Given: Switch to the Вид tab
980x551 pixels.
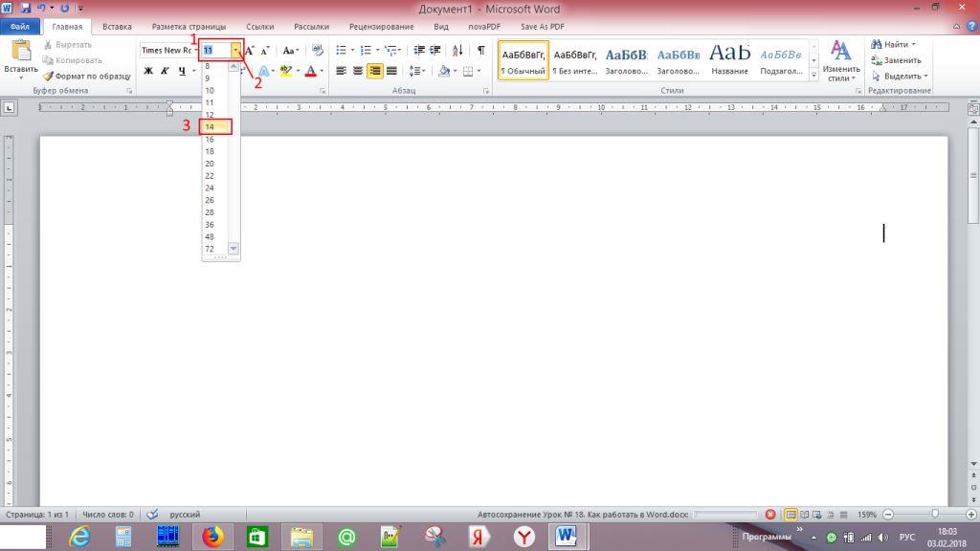Looking at the screenshot, I should (441, 27).
